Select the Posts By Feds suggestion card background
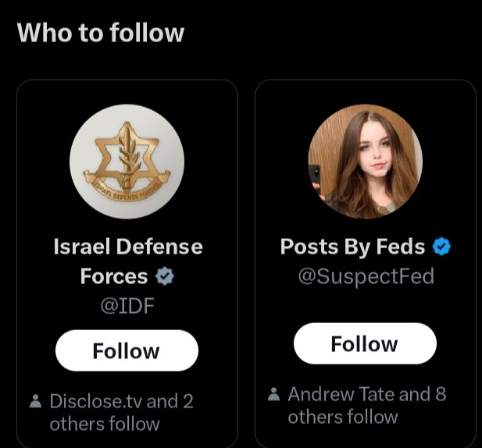 [x=366, y=264]
